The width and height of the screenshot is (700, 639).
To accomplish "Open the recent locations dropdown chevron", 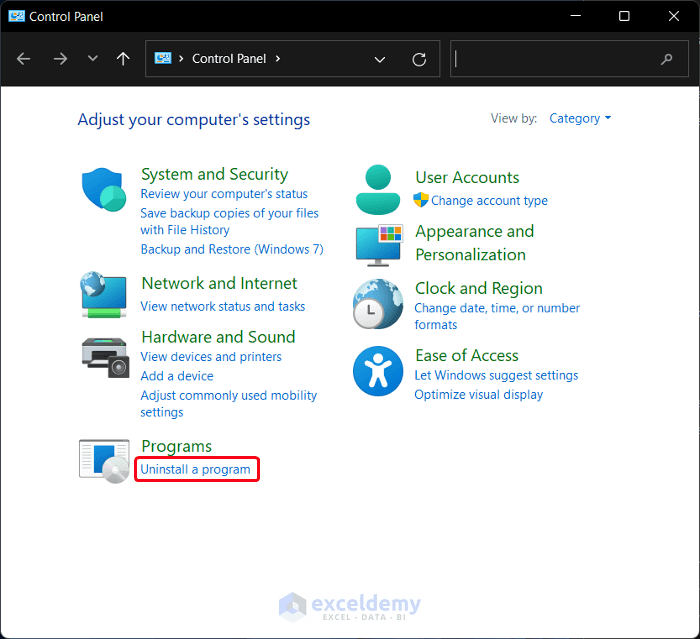I will tap(92, 58).
